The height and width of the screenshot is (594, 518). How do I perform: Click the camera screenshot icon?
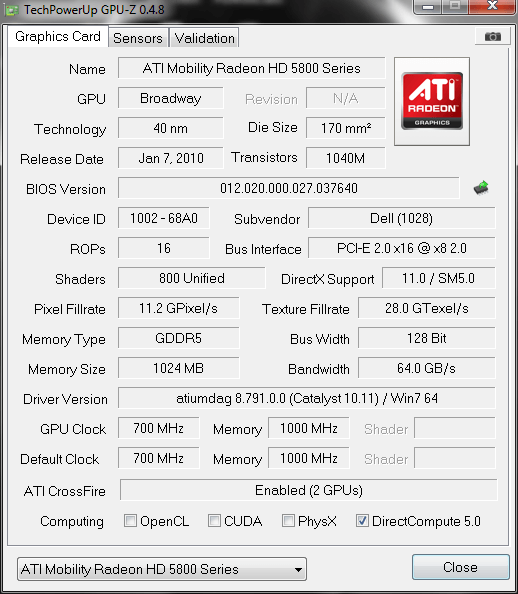[x=492, y=37]
